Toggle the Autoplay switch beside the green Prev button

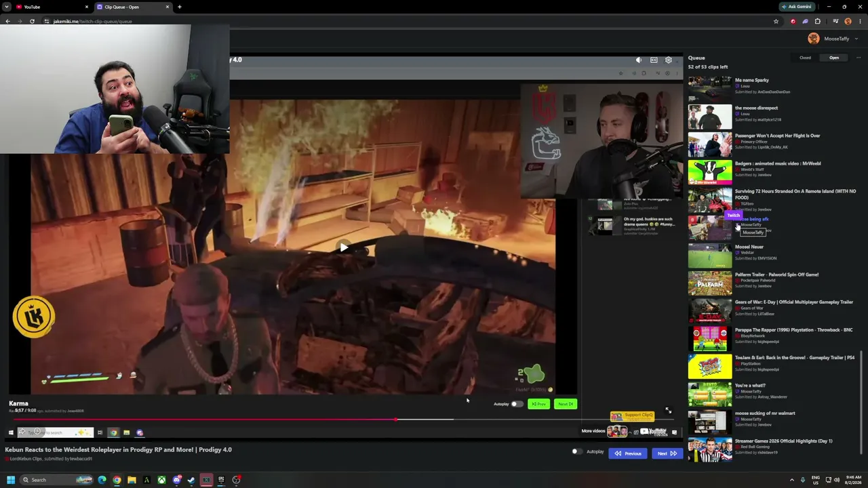point(517,404)
